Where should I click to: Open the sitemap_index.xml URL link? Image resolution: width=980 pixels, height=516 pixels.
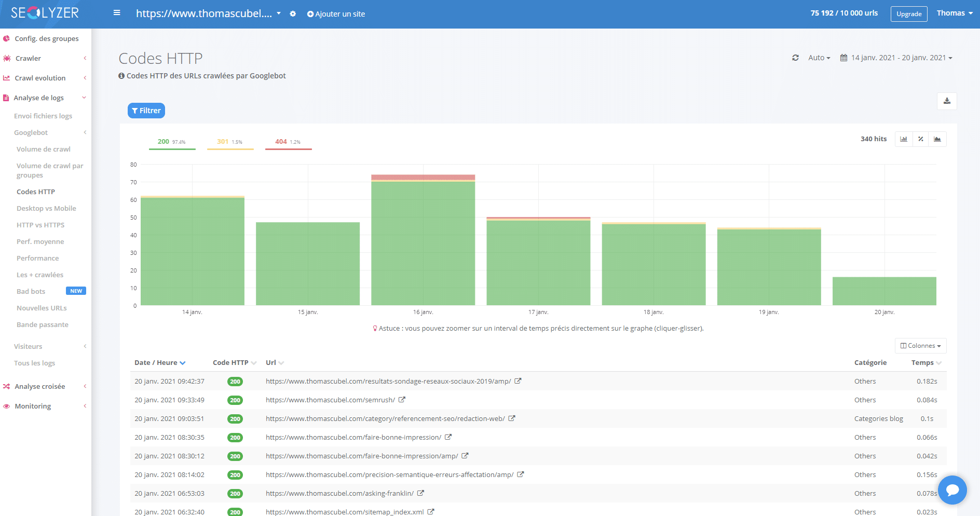(x=345, y=512)
